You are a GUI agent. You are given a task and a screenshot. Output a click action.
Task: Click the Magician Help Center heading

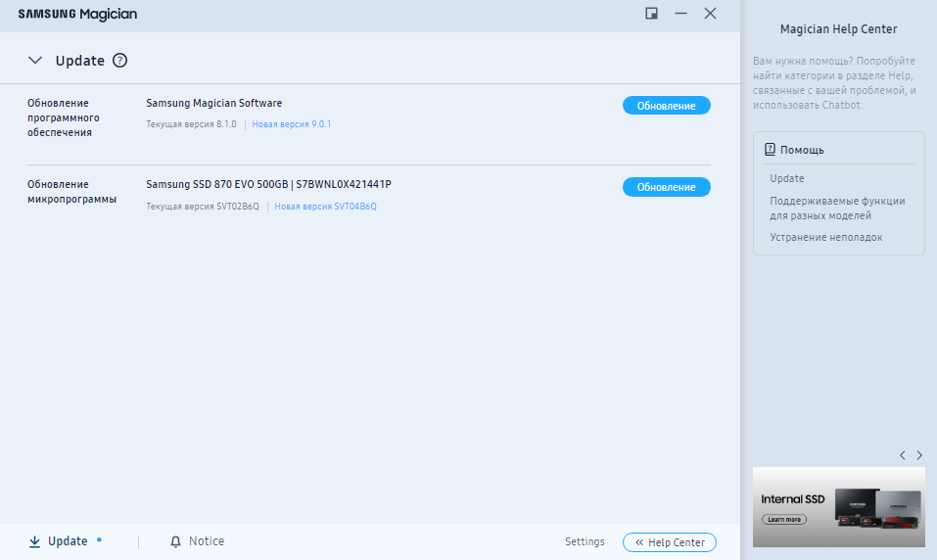(838, 28)
